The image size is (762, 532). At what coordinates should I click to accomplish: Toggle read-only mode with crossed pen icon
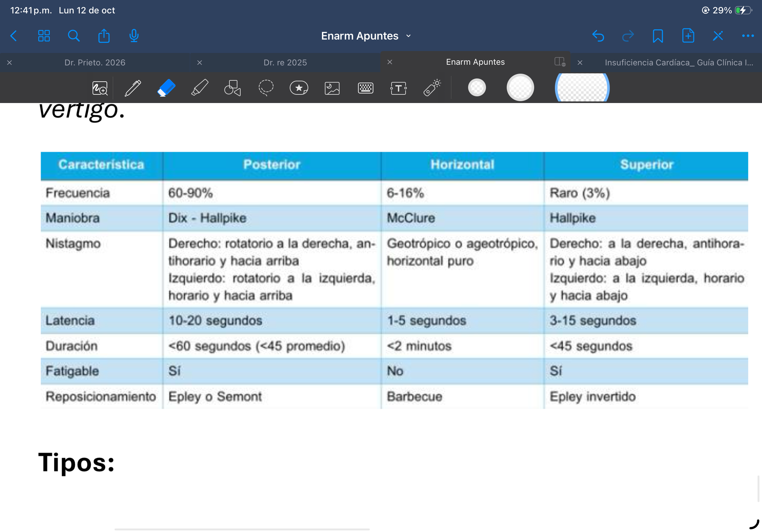pyautogui.click(x=718, y=36)
